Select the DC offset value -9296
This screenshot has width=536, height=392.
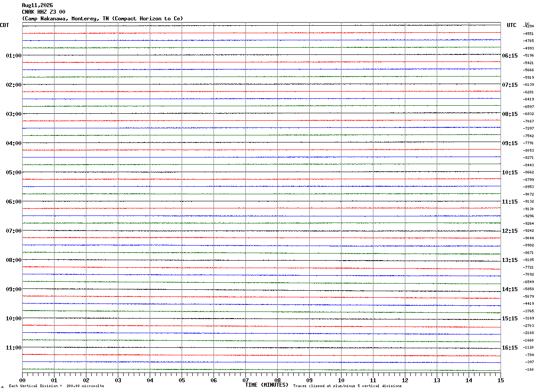[x=529, y=216]
